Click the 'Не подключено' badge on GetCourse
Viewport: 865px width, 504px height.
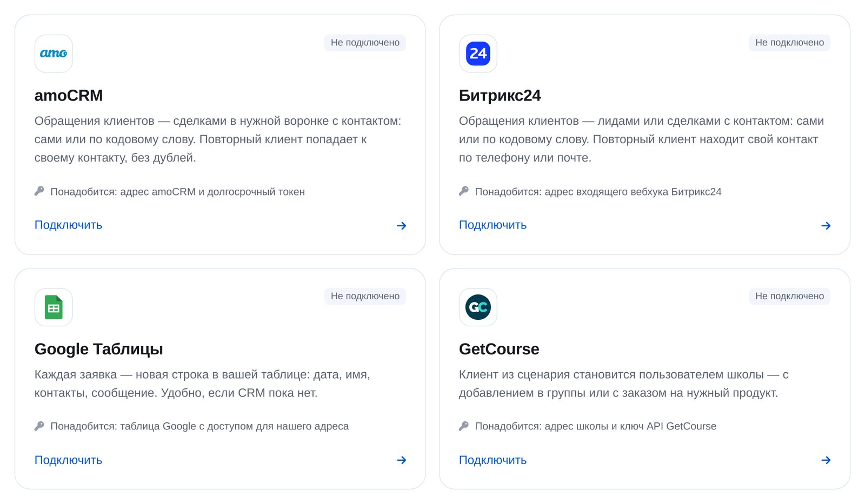coord(789,296)
